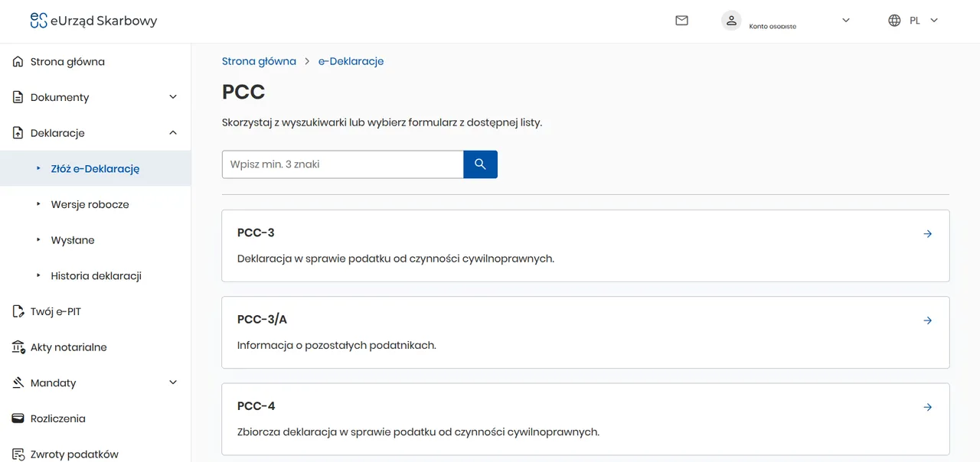Expand the Mandaty sidebar section
Image resolution: width=980 pixels, height=462 pixels.
(173, 382)
